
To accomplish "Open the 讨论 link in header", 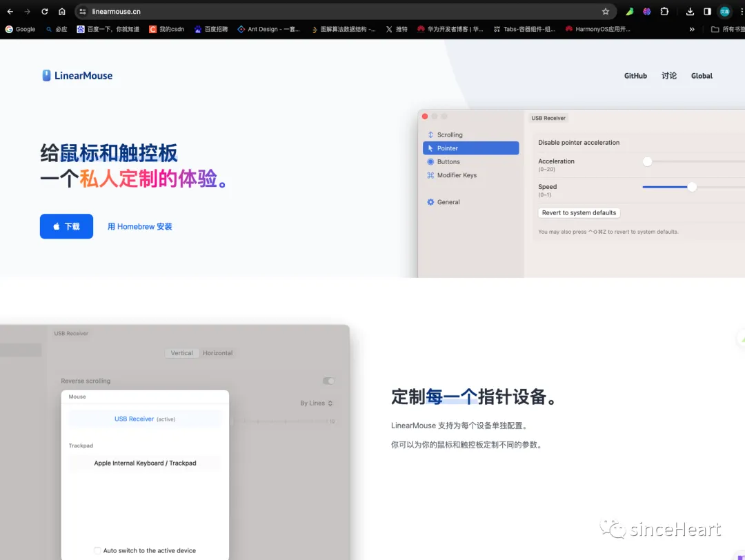I will [669, 76].
